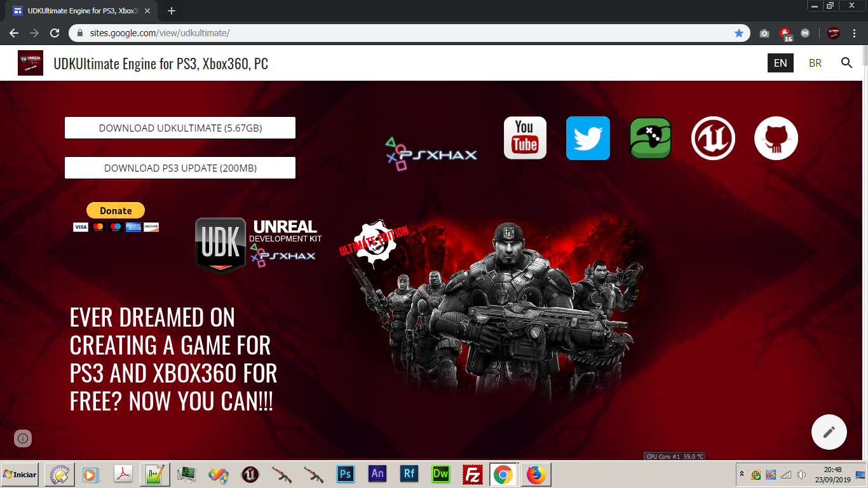Click the MEGA extension icon
The height and width of the screenshot is (488, 868).
point(805,33)
